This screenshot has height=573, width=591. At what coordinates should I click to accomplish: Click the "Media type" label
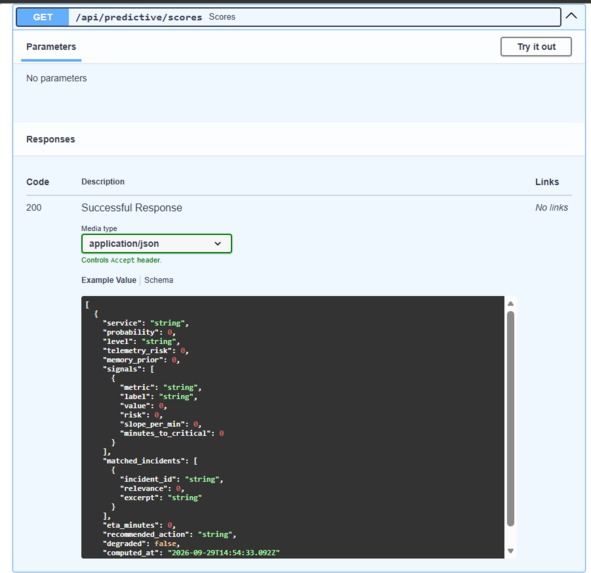(x=99, y=228)
